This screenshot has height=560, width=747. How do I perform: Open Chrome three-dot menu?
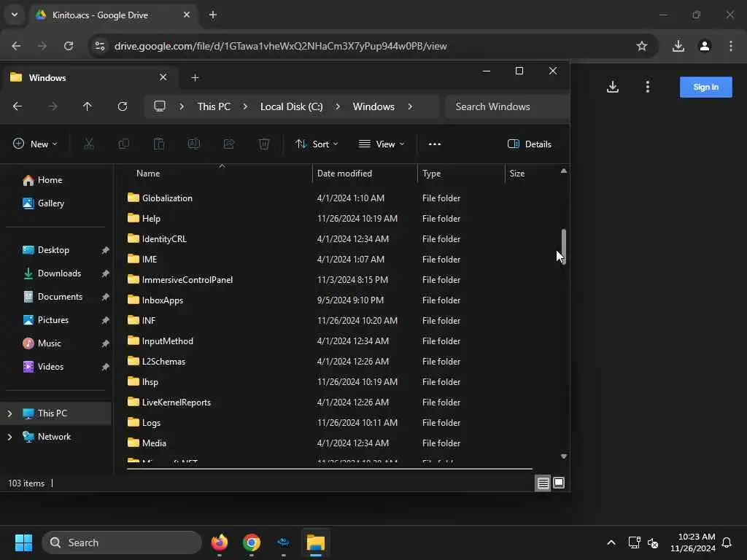coord(731,46)
